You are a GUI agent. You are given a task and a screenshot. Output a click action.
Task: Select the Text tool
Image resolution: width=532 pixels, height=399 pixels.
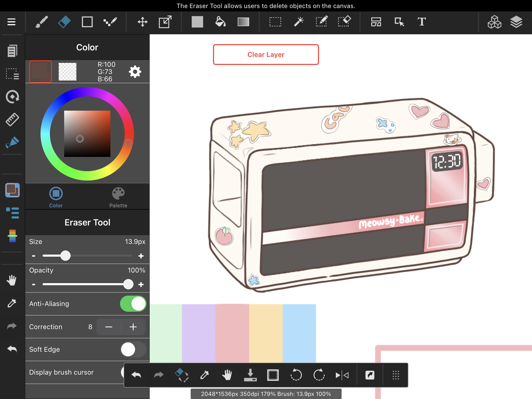coord(422,22)
